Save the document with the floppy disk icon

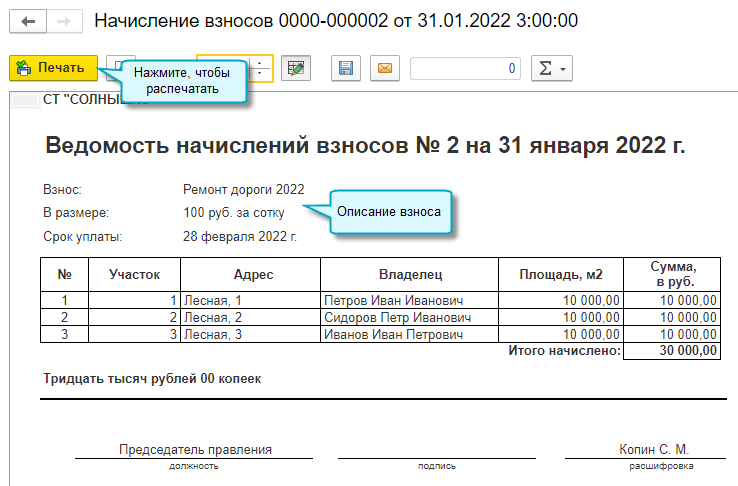point(346,68)
